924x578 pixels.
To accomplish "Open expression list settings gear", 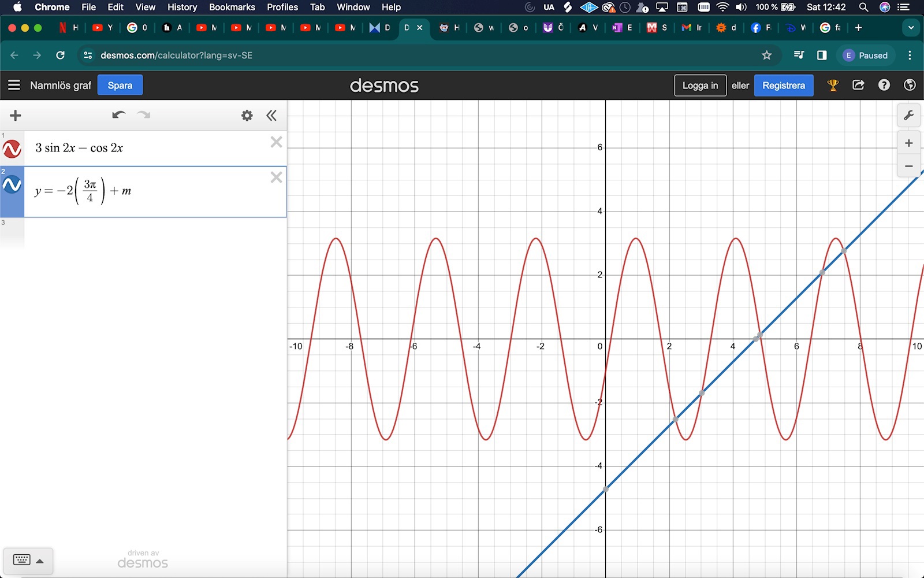I will (247, 115).
